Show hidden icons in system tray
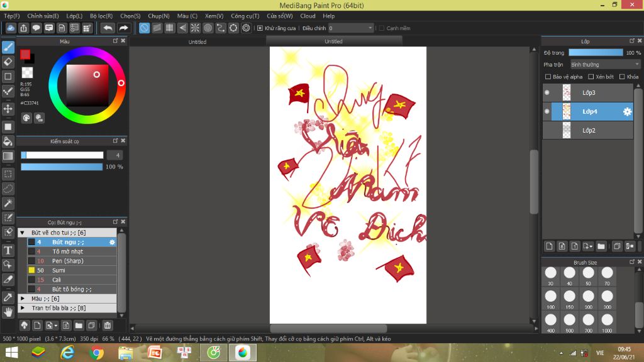Image resolution: width=644 pixels, height=362 pixels. point(561,353)
